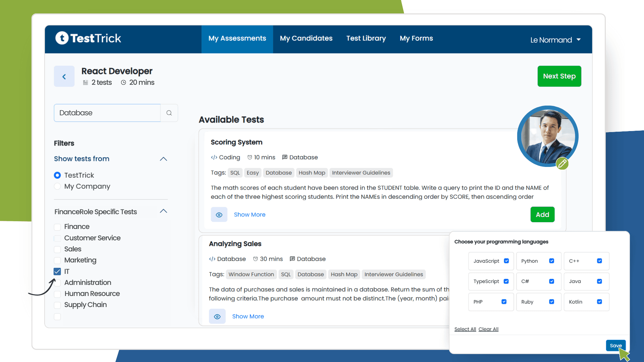Screen dimensions: 644x362
Task: Select the My Company radio button
Action: coord(57,186)
